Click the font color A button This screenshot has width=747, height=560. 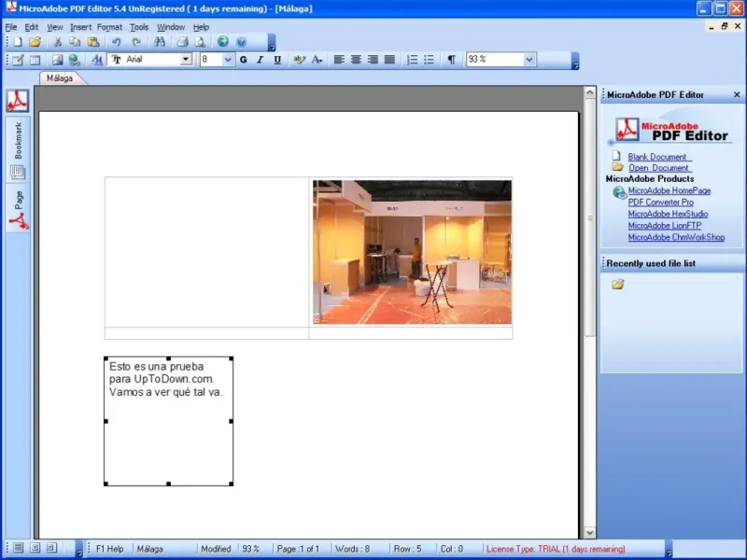pos(317,60)
